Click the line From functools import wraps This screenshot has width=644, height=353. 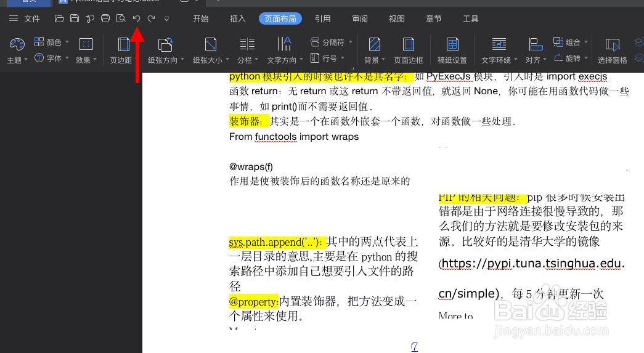pos(294,137)
